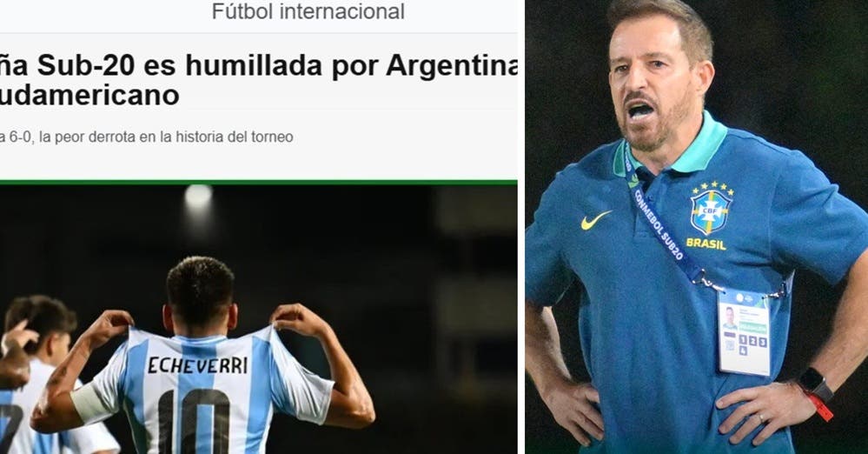Click the number 10 on the Argentina jersey
This screenshot has height=454, width=868.
point(193,421)
